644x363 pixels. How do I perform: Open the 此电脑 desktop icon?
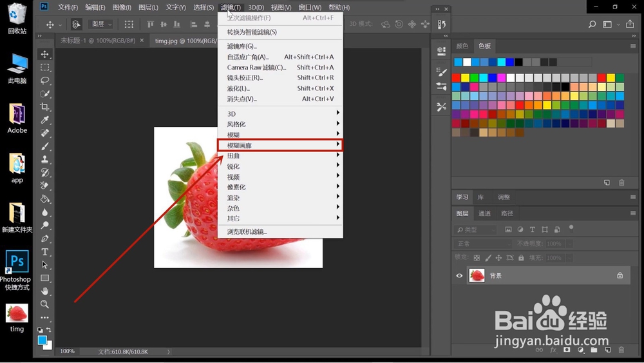point(17,68)
